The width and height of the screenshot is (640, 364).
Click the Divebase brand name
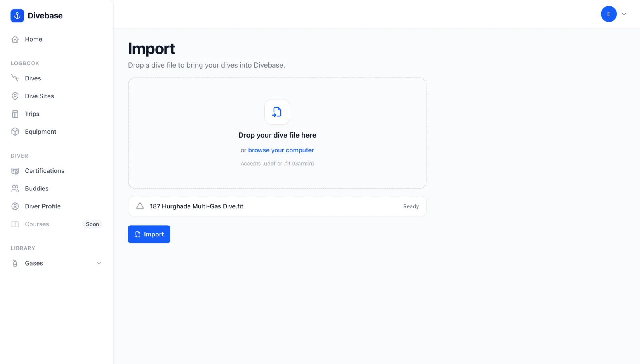[x=45, y=16]
